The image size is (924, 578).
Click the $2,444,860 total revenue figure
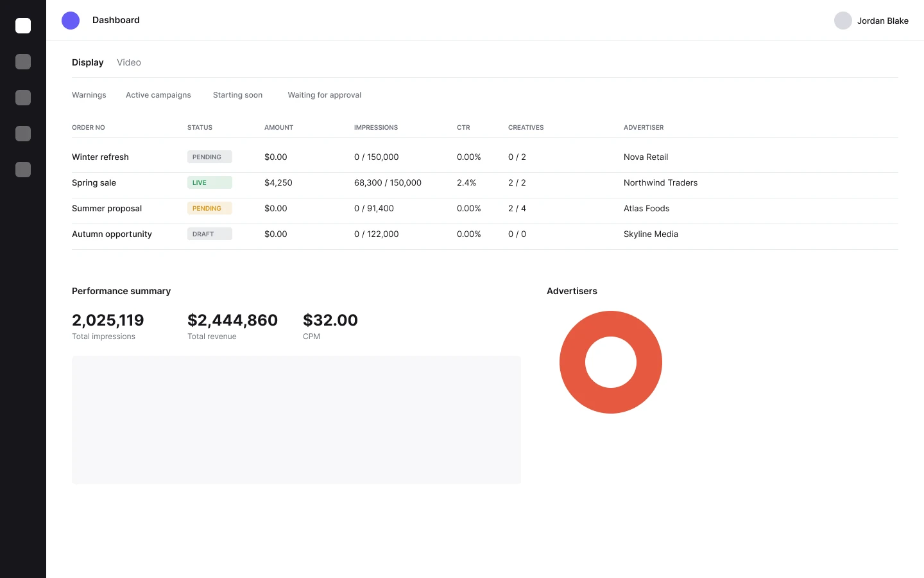pyautogui.click(x=233, y=320)
